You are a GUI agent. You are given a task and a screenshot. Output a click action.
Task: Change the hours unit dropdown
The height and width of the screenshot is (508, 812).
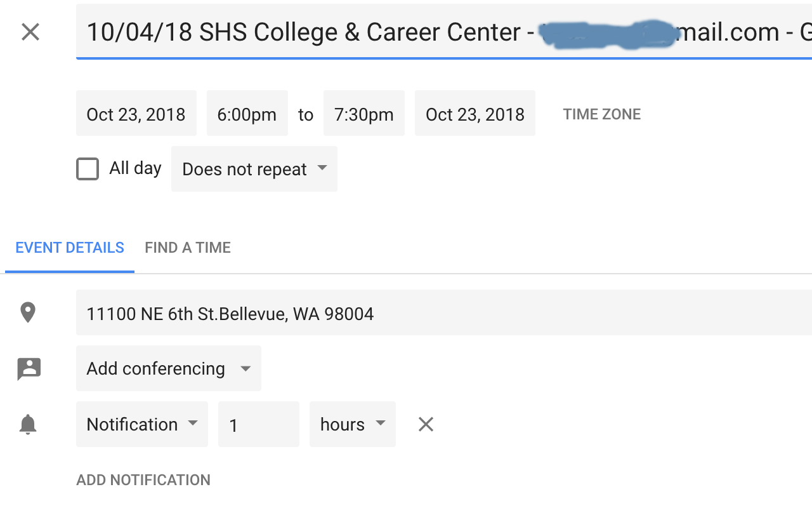click(x=353, y=424)
